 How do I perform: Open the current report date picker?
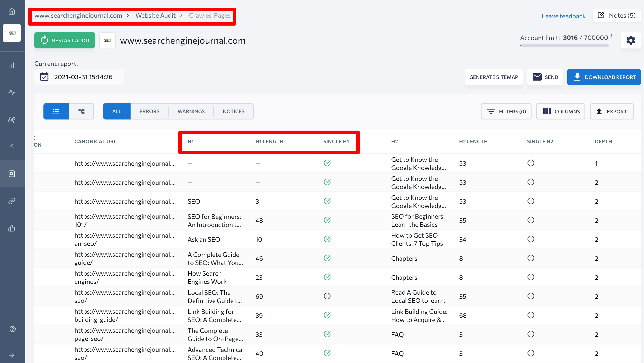[x=79, y=77]
